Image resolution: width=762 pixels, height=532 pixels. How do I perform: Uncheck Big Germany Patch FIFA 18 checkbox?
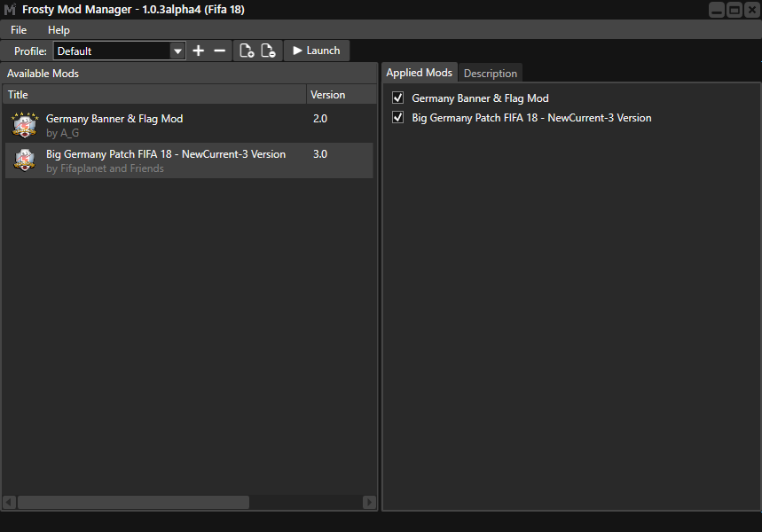(398, 117)
